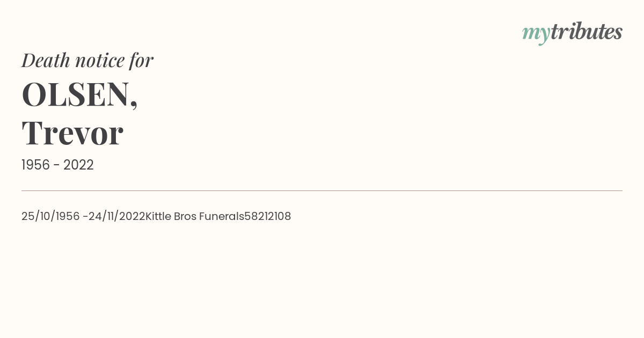The height and width of the screenshot is (338, 644).
Task: Click the word "Death" in the heading
Action: (x=46, y=60)
